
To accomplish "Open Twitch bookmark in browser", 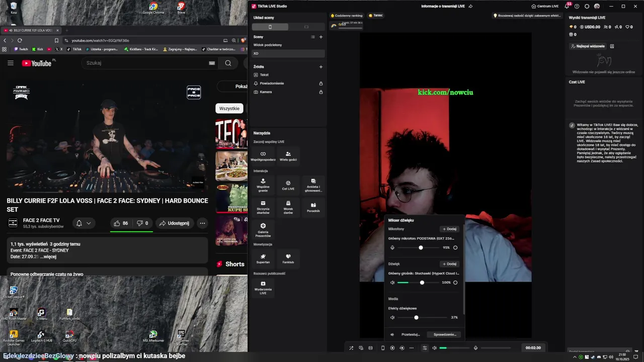I will click(21, 49).
